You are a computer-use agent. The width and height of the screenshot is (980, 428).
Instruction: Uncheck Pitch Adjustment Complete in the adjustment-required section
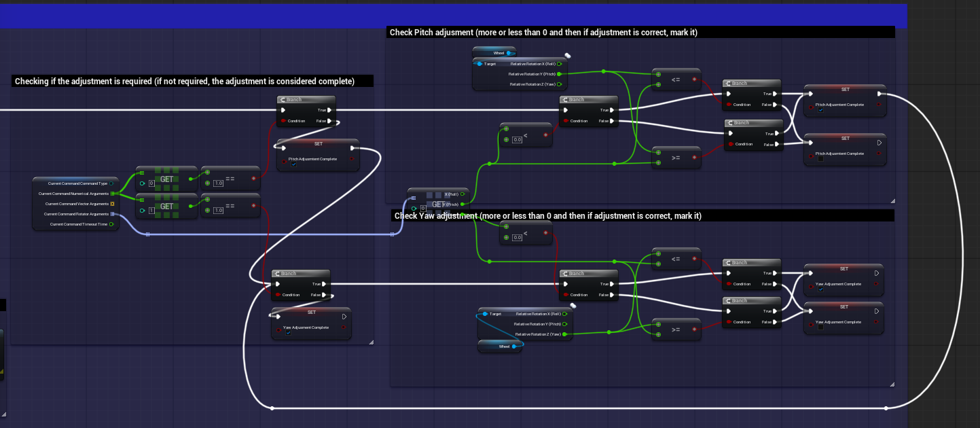click(x=293, y=164)
